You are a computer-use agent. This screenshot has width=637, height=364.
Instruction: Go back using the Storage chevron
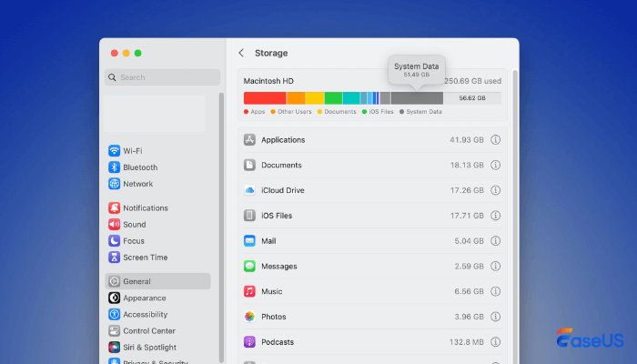[241, 53]
